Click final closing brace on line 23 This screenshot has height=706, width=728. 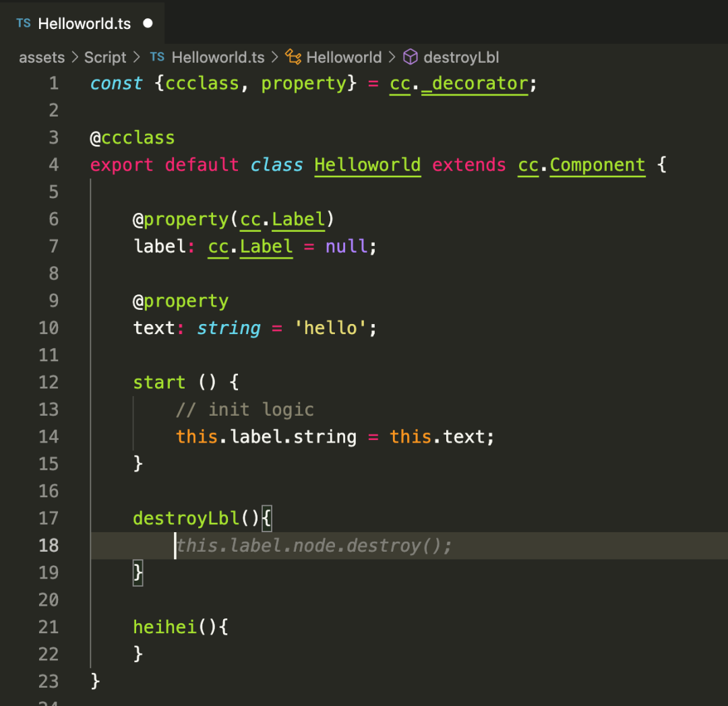[x=95, y=682]
